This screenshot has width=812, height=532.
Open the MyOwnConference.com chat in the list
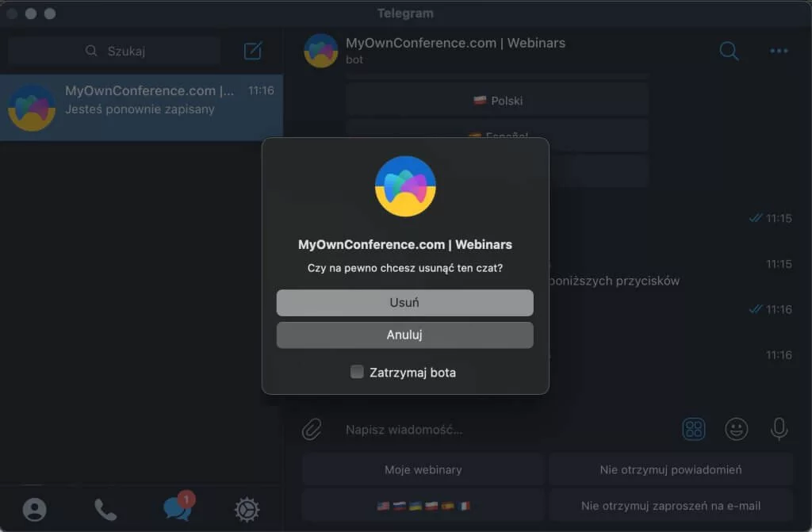pyautogui.click(x=141, y=107)
